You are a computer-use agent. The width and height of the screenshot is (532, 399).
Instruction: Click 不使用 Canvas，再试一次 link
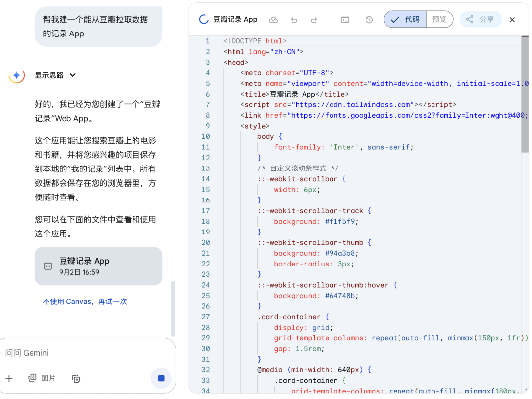[85, 301]
